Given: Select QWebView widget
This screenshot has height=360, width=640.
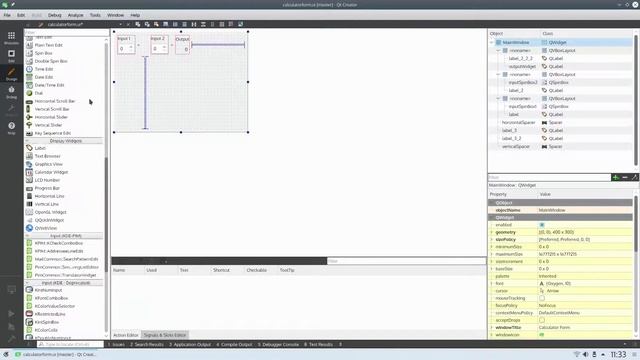Looking at the screenshot, I should tap(46, 228).
